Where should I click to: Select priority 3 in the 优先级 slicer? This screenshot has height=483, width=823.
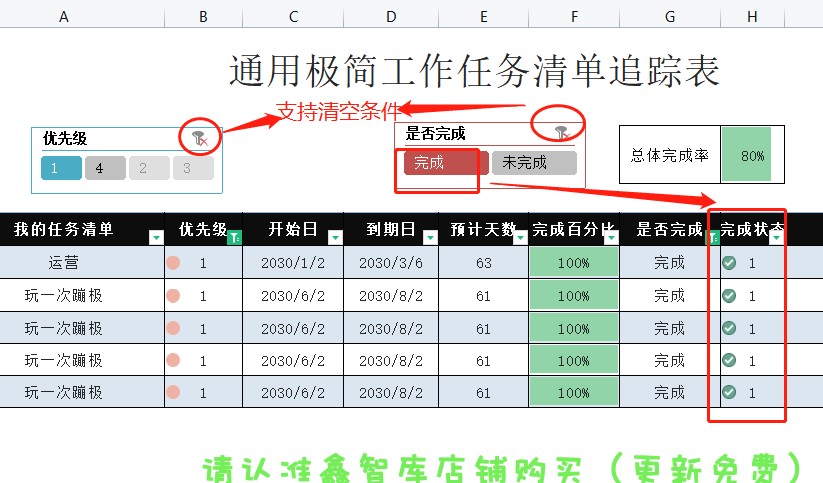pos(193,168)
